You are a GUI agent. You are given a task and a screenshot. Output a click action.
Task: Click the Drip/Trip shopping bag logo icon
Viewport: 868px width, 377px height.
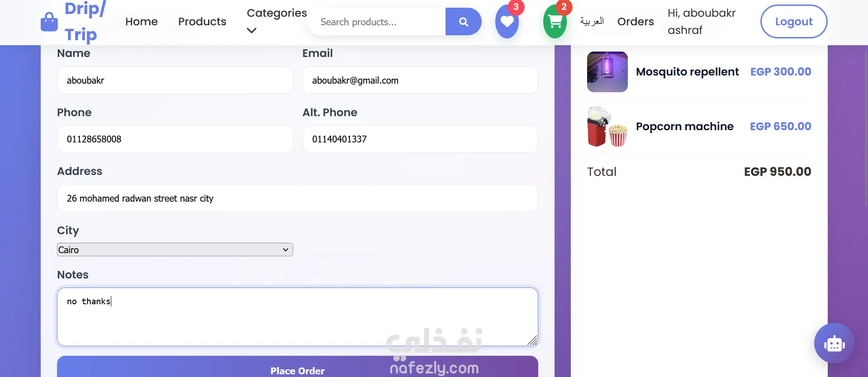point(49,22)
